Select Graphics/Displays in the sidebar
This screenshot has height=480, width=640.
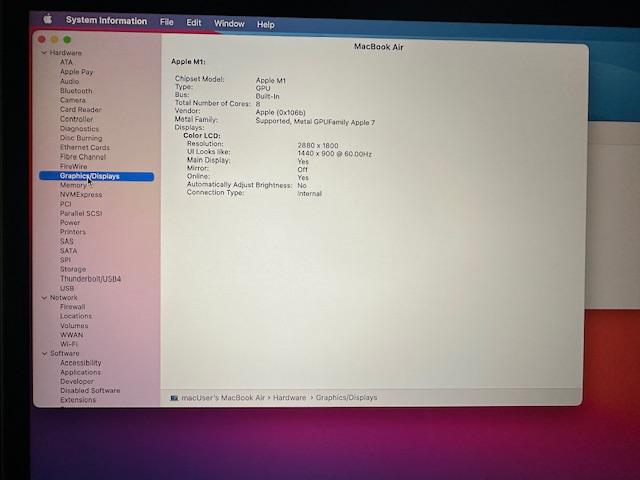click(x=96, y=176)
